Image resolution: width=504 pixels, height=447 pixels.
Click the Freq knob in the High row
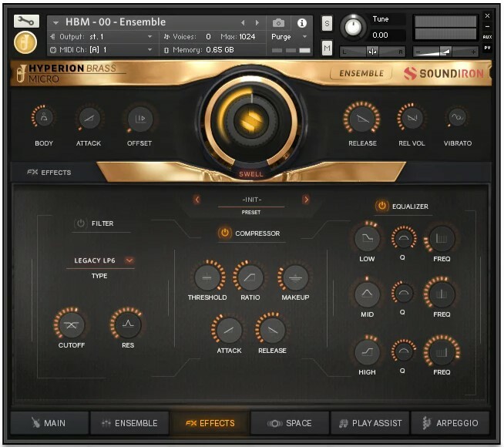click(x=442, y=352)
